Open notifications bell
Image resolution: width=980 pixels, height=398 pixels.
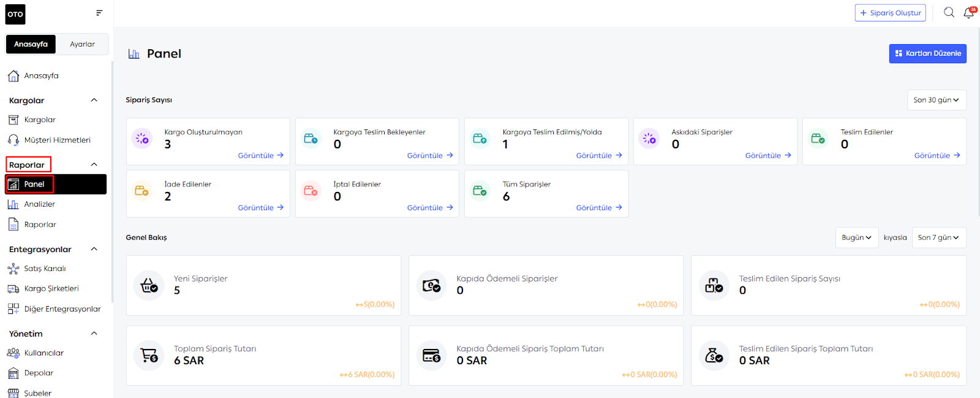pos(969,12)
